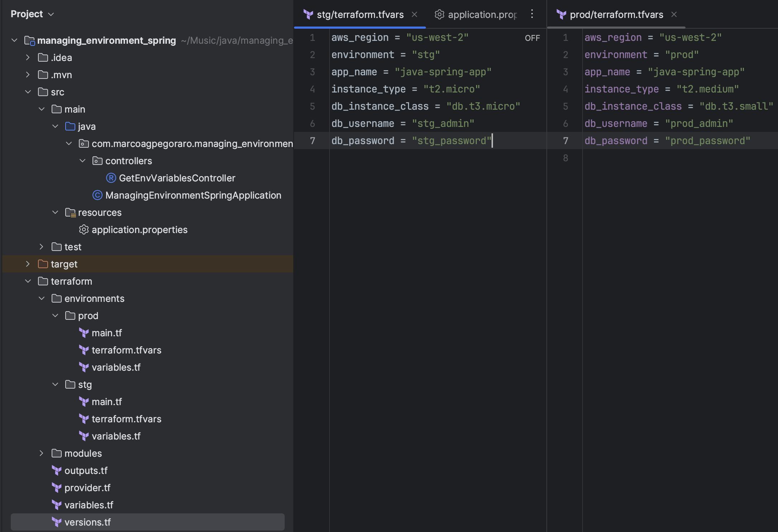This screenshot has height=532, width=778.
Task: Expand the .idea folder
Action: (x=28, y=57)
